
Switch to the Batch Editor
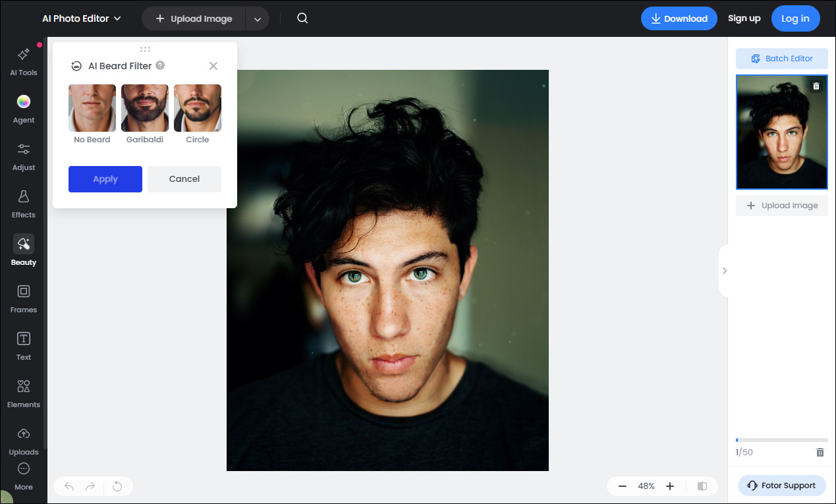(x=781, y=58)
